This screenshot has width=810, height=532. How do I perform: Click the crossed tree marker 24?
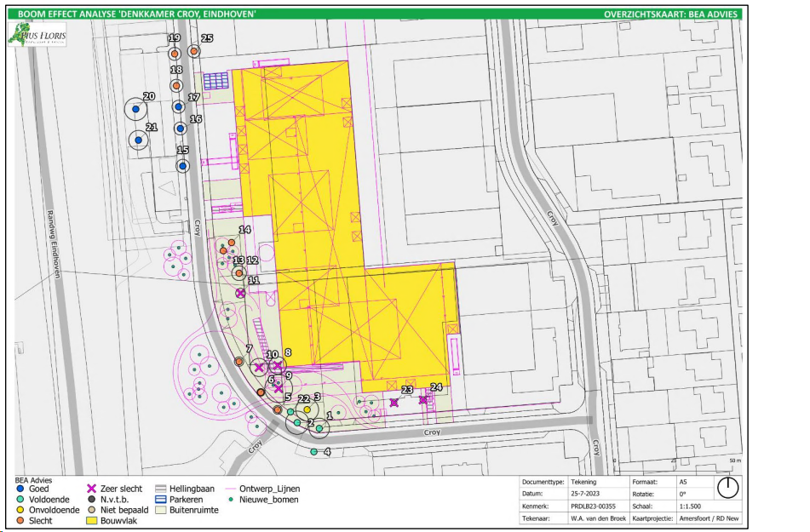(x=423, y=400)
